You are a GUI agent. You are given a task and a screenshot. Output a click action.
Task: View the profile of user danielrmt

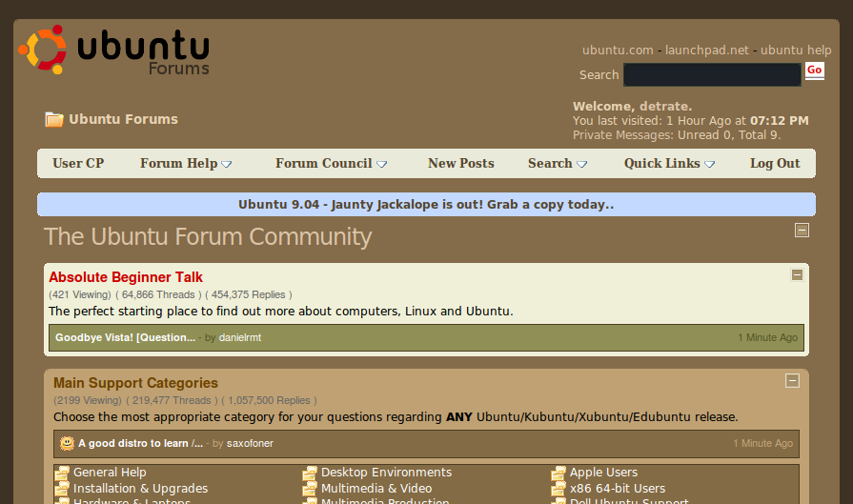(240, 337)
